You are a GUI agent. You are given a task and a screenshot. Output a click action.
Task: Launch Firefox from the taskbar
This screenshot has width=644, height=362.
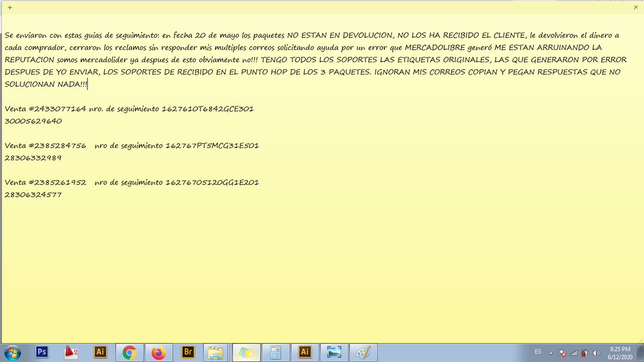pos(158,352)
